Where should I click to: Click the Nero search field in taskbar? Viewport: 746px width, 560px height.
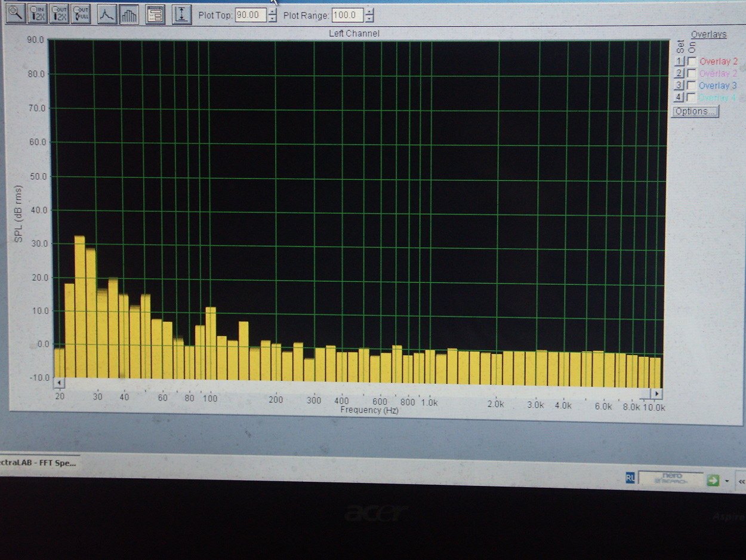pos(671,478)
